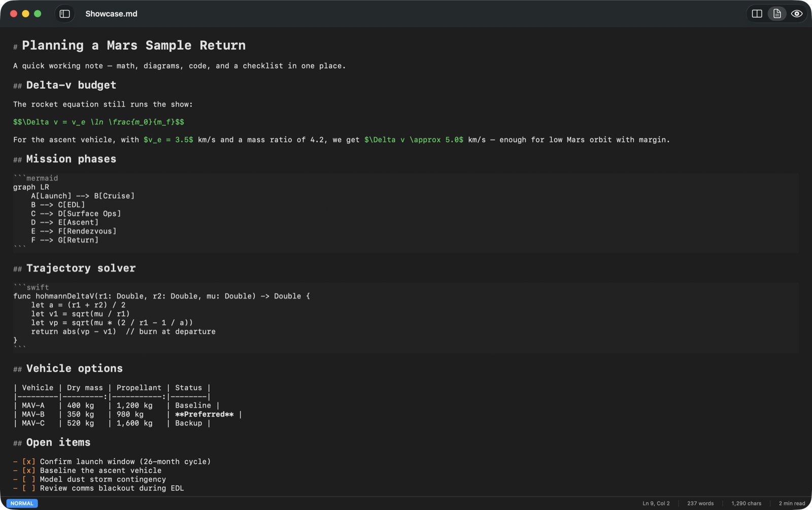The image size is (812, 510).
Task: Click the 'Backup' status cell
Action: pyautogui.click(x=188, y=423)
